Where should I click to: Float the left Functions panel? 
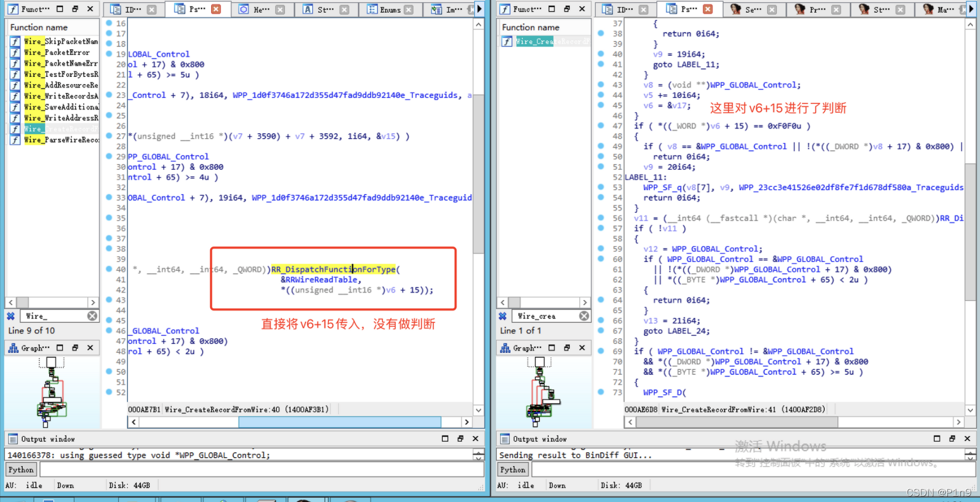coord(75,9)
